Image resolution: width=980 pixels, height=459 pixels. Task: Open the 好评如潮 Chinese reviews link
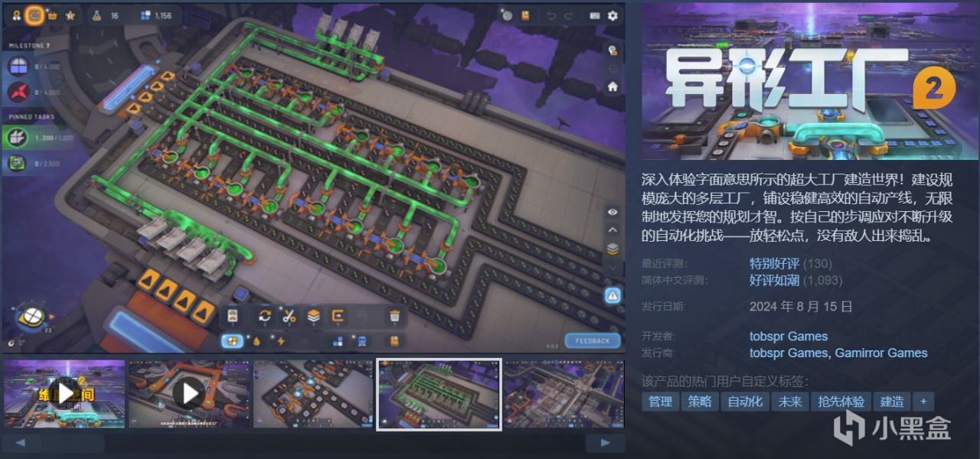[x=774, y=280]
